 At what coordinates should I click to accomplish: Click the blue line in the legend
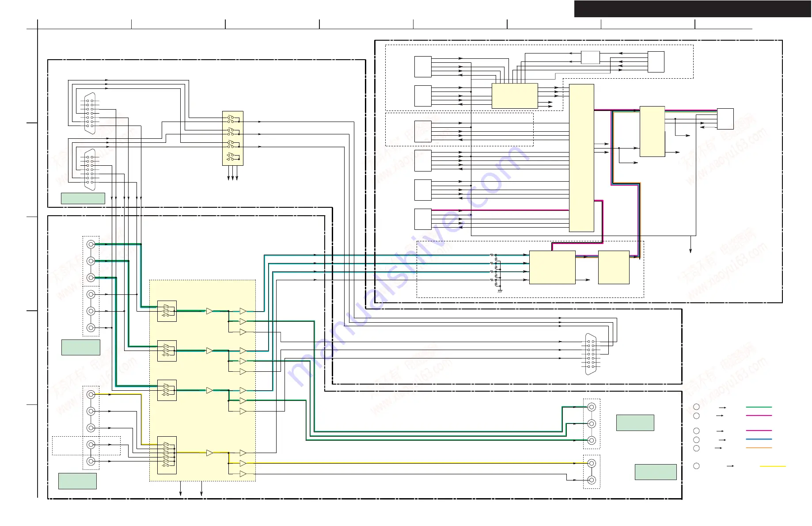click(x=759, y=439)
